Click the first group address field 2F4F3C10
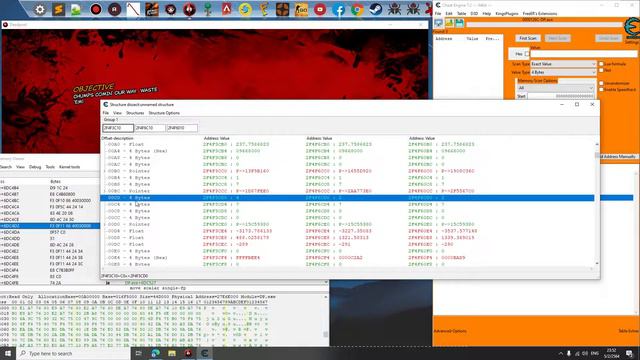The image size is (640, 360). (x=118, y=128)
